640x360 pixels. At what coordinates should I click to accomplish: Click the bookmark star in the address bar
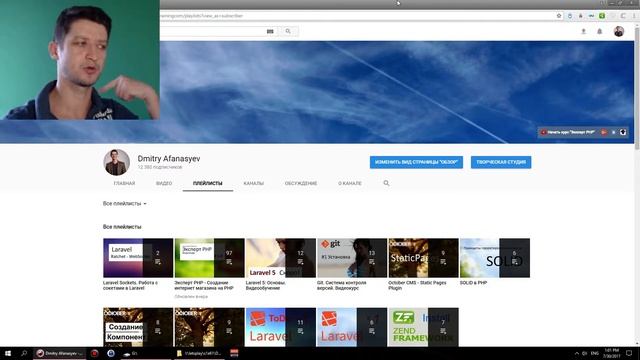click(x=559, y=16)
